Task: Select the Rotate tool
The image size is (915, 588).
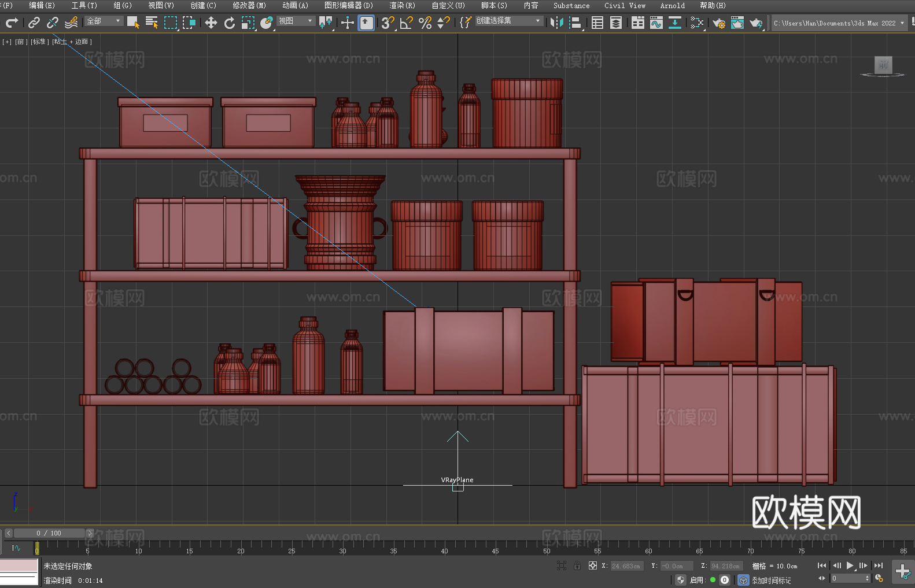Action: pyautogui.click(x=230, y=23)
